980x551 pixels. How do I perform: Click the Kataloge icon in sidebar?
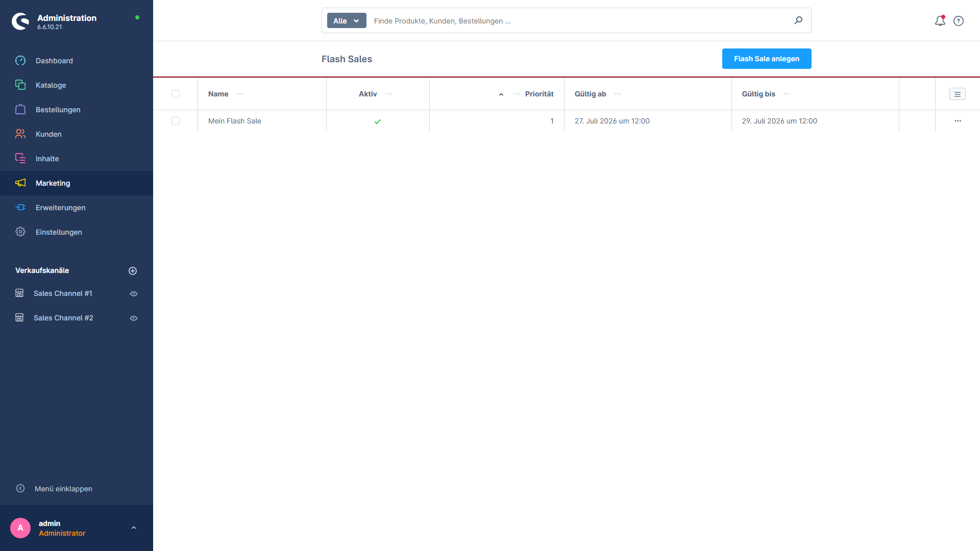click(20, 85)
